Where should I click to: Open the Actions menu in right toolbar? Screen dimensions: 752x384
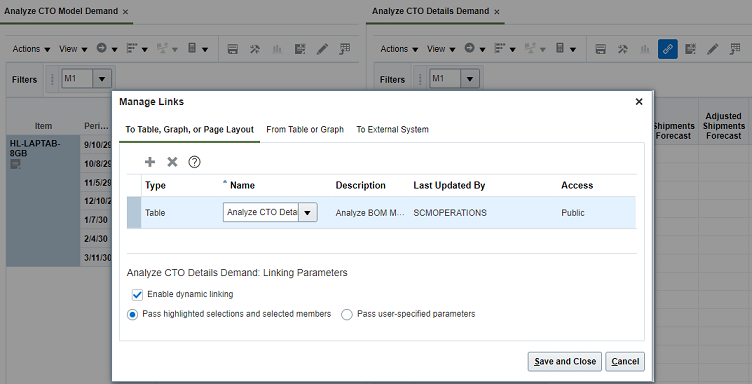point(399,49)
